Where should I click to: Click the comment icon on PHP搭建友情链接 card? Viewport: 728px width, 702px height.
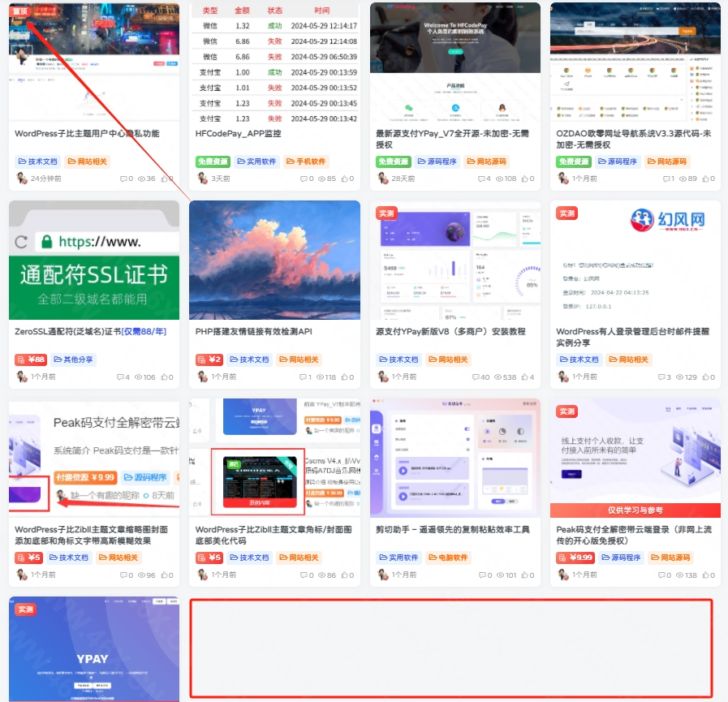coord(304,377)
